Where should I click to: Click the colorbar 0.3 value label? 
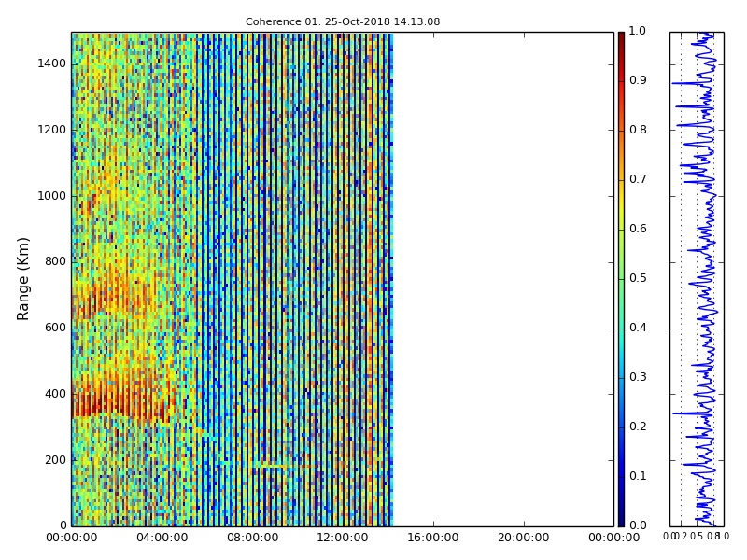638,377
